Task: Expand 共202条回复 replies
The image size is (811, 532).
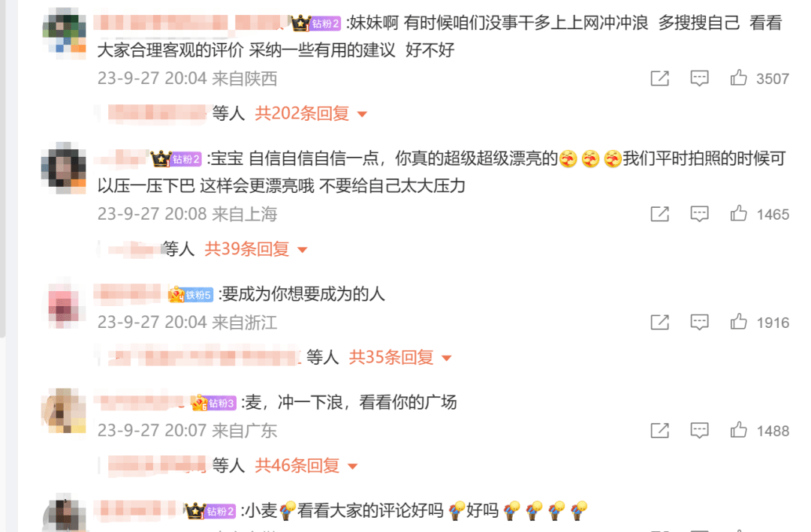Action: [x=311, y=113]
